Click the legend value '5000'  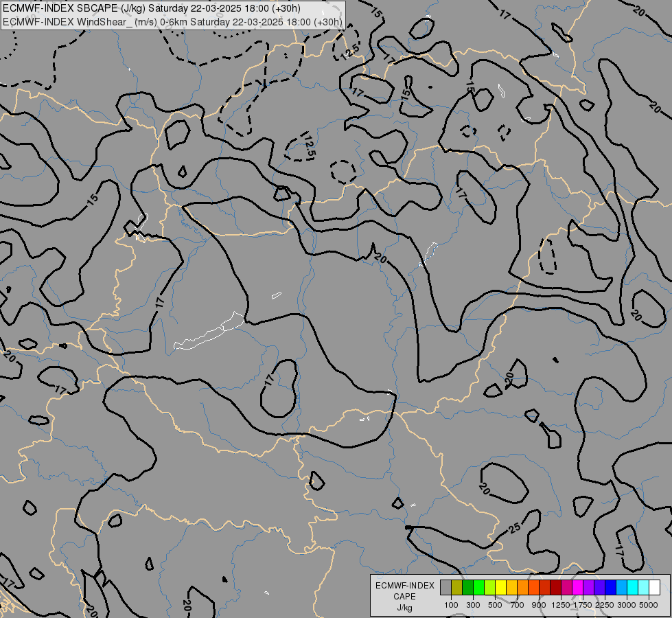(x=649, y=605)
